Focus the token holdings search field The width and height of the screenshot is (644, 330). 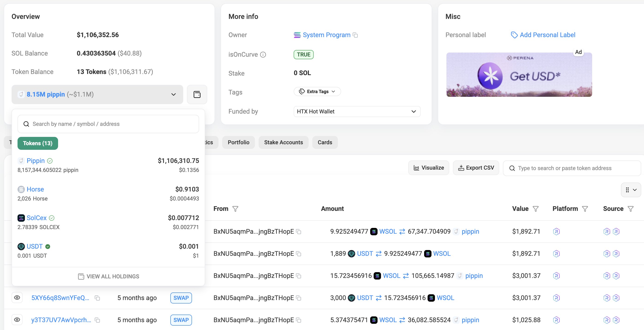click(108, 124)
